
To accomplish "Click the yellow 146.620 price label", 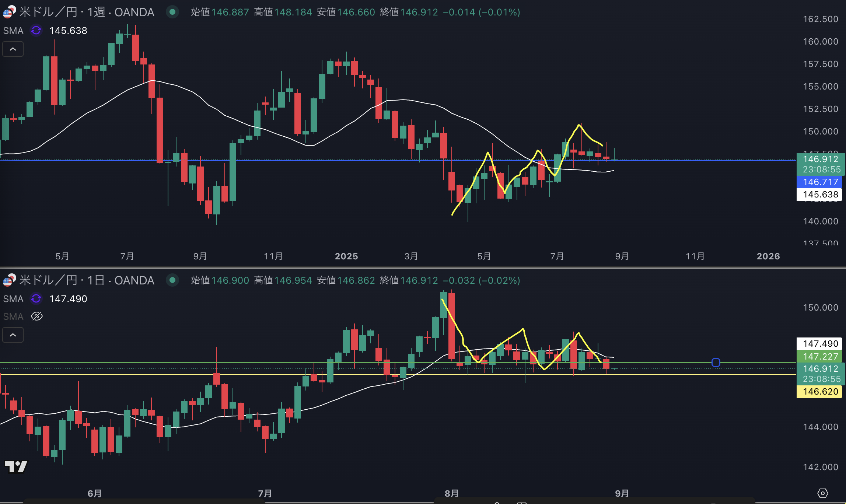I will [819, 391].
